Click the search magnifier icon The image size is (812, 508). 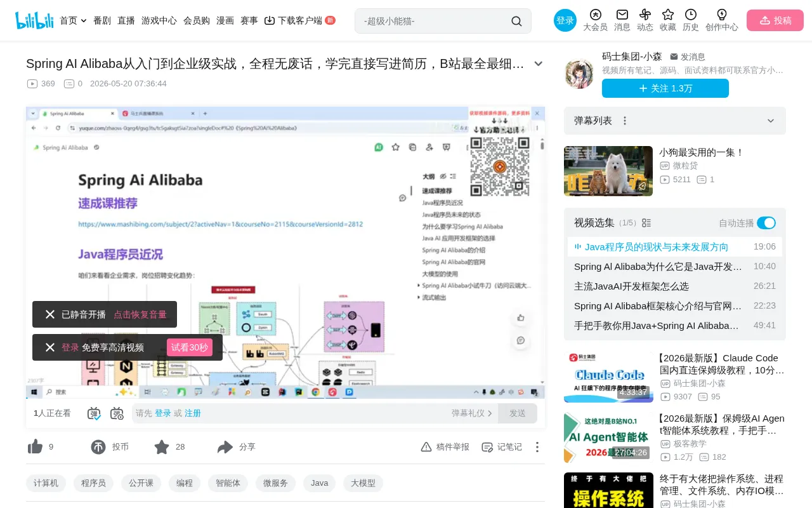[x=516, y=21]
